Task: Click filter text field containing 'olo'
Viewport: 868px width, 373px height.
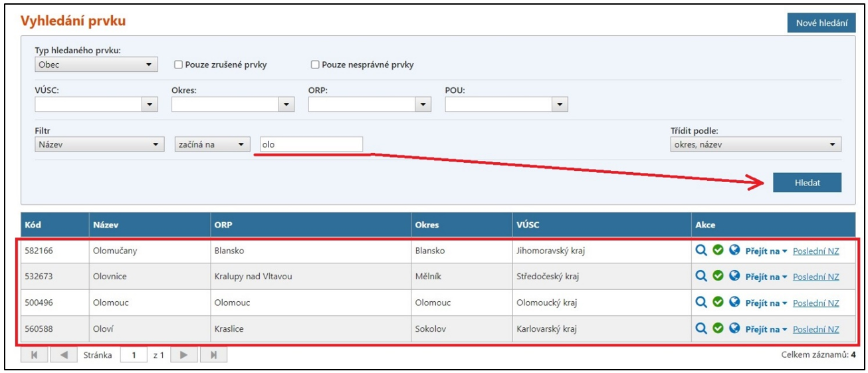Action: point(311,144)
